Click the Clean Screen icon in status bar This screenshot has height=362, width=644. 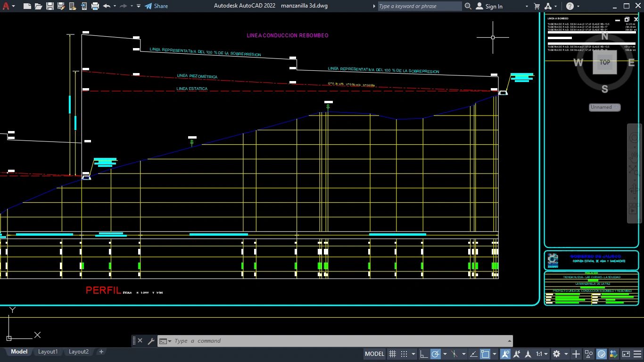pos(626,354)
